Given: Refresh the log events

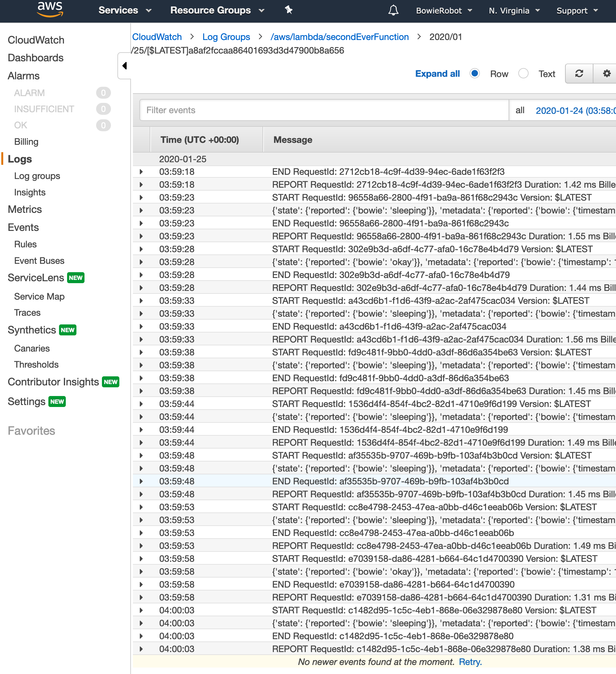Looking at the screenshot, I should click(x=579, y=74).
